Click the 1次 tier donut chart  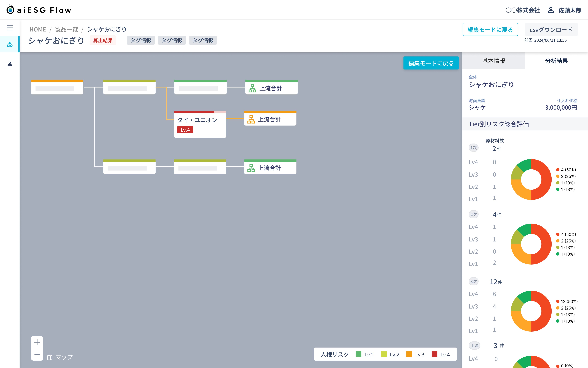[531, 180]
